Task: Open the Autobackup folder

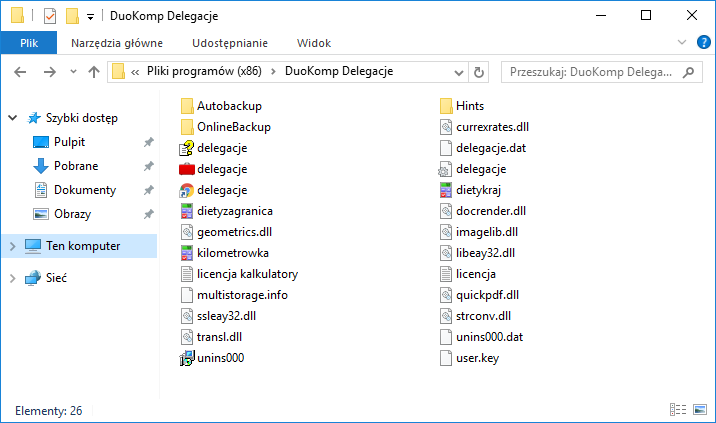Action: click(x=221, y=106)
